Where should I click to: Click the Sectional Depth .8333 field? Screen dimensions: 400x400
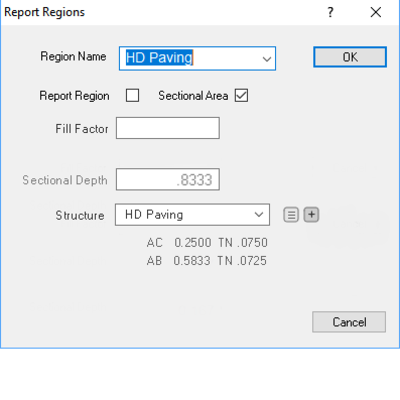(x=168, y=180)
